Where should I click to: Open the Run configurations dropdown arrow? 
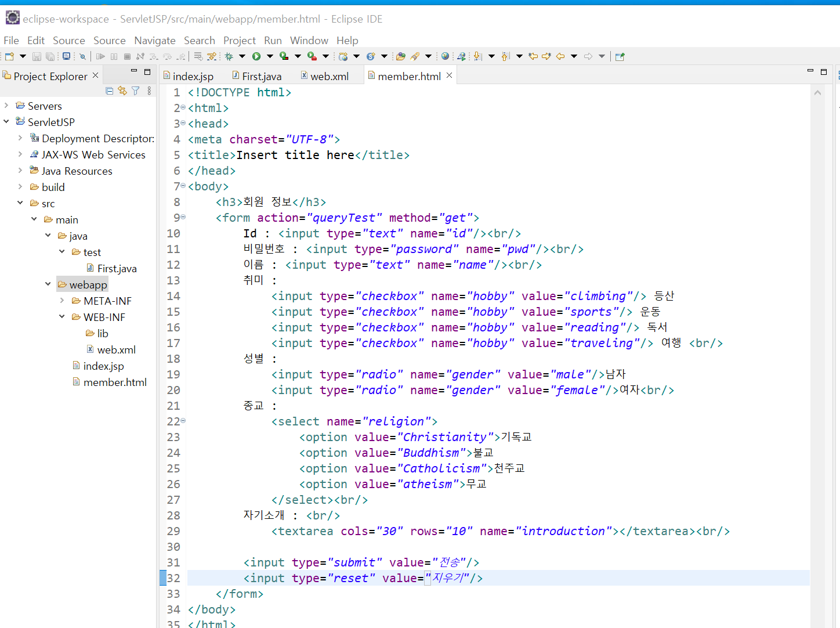point(269,56)
